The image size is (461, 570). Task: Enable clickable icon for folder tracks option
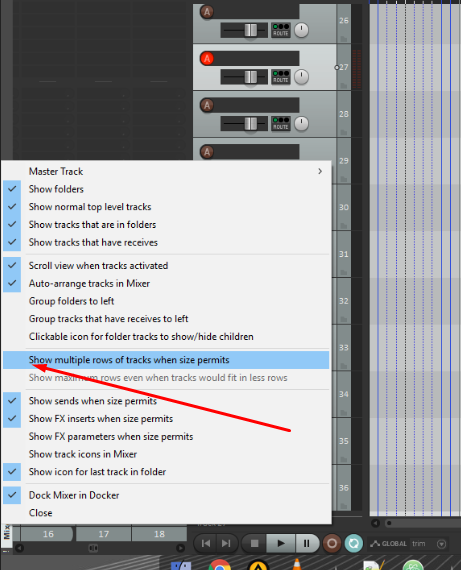click(166, 337)
